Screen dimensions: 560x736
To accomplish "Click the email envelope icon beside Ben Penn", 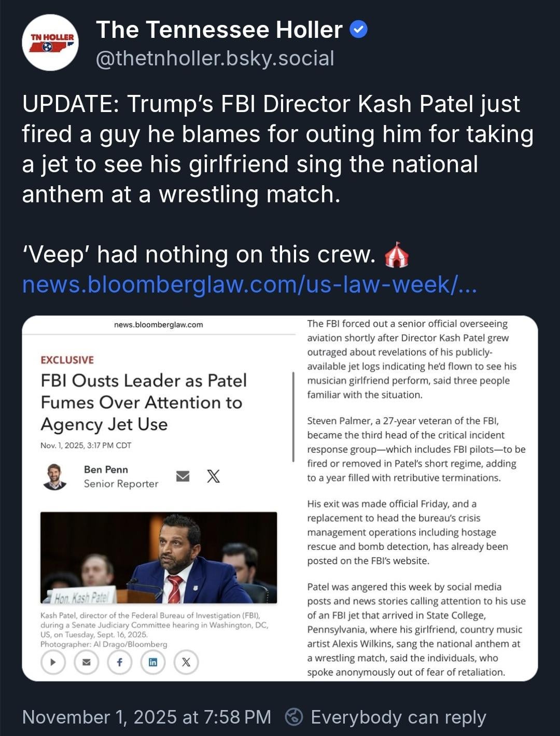I will coord(183,476).
